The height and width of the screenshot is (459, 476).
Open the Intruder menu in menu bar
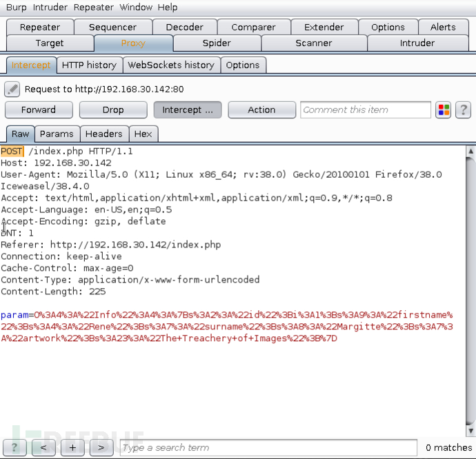pyautogui.click(x=50, y=8)
